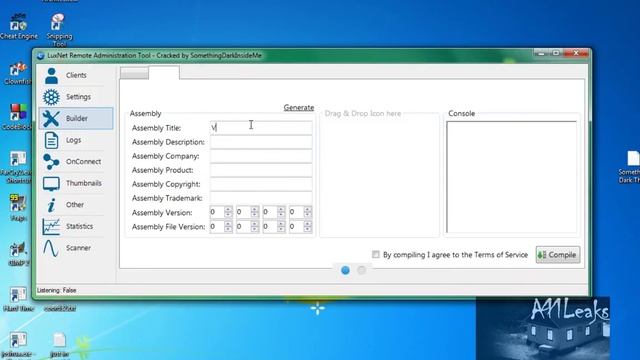Viewport: 640px width, 360px height.
Task: Click the 'Listening: False' status text
Action: point(57,290)
